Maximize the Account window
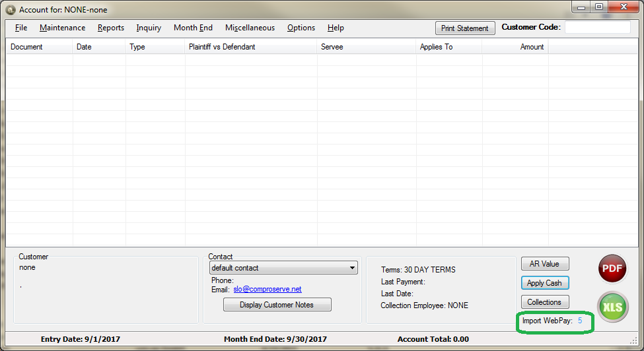Viewport: 644px width, 351px height. pyautogui.click(x=599, y=7)
